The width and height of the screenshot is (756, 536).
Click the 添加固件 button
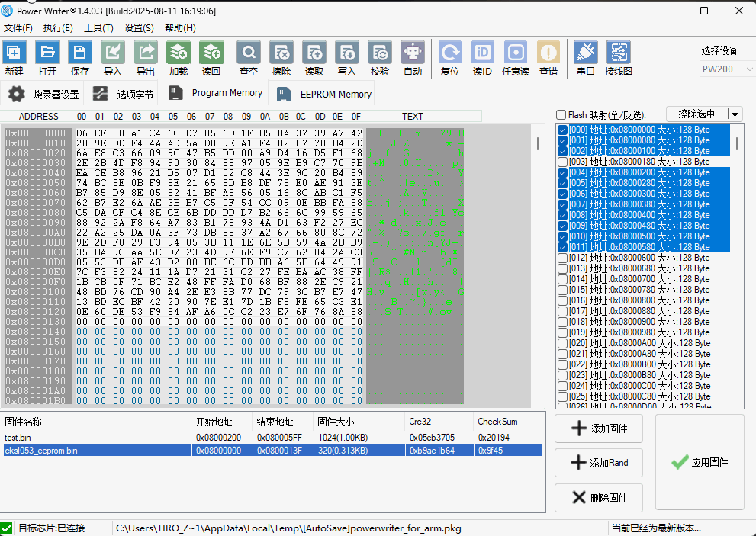coord(598,428)
